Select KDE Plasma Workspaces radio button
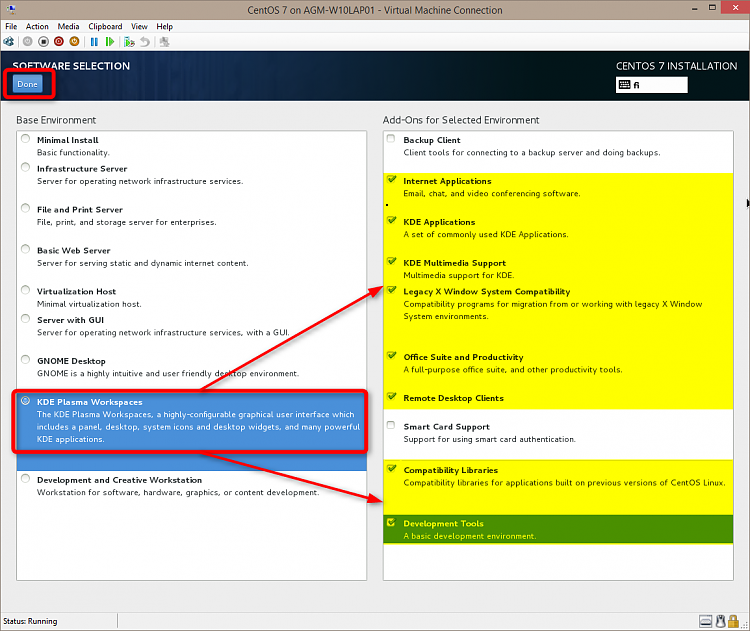The image size is (750, 631). [25, 401]
